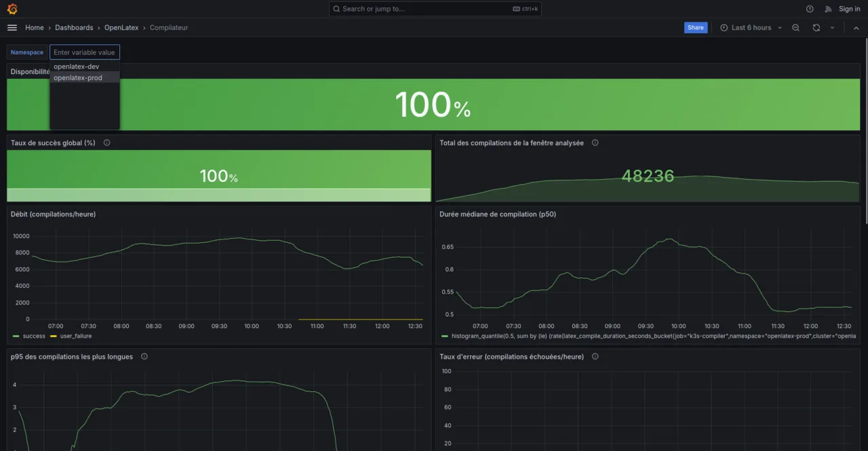Click the 100% value in the Disponibilité panel
Image resolution: width=868 pixels, height=451 pixels.
click(433, 105)
